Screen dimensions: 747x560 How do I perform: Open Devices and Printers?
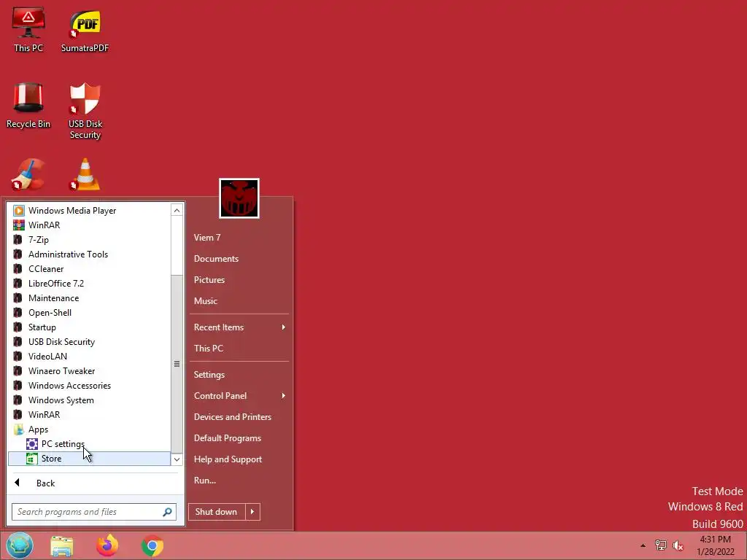(x=239, y=416)
